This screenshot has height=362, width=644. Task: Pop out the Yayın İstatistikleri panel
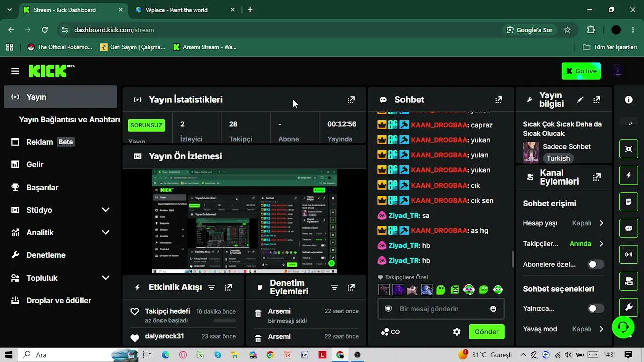click(x=351, y=100)
